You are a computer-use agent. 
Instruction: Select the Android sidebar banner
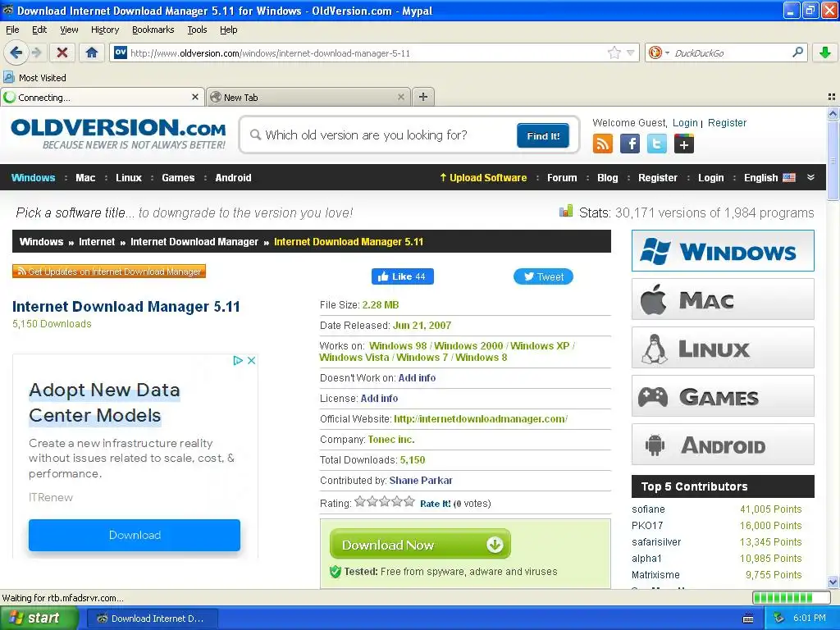[x=723, y=445]
